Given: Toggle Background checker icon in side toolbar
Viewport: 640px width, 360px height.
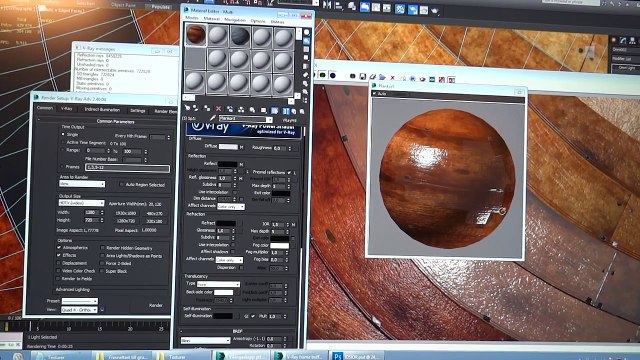Looking at the screenshot, I should tap(306, 49).
